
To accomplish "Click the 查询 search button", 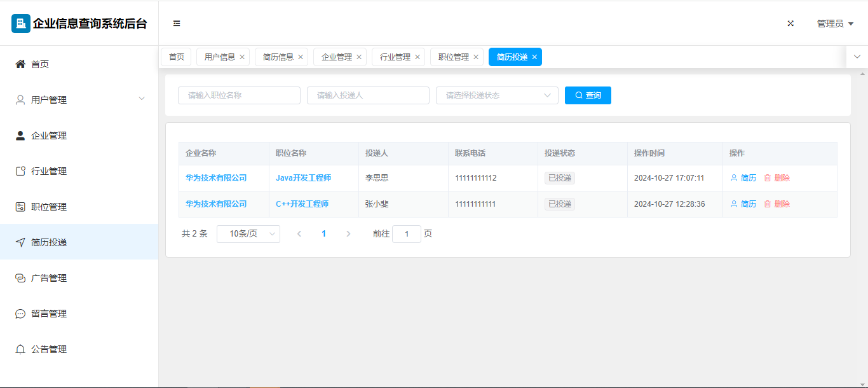I will point(588,95).
